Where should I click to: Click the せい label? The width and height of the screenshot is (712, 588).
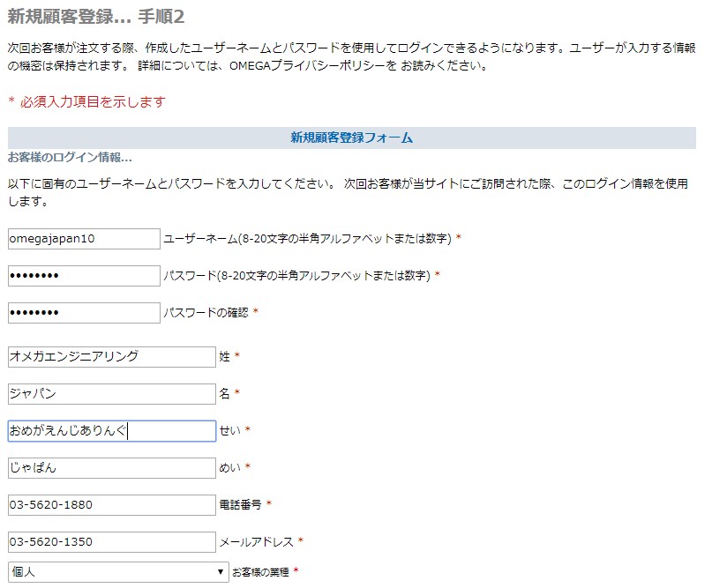pos(229,430)
